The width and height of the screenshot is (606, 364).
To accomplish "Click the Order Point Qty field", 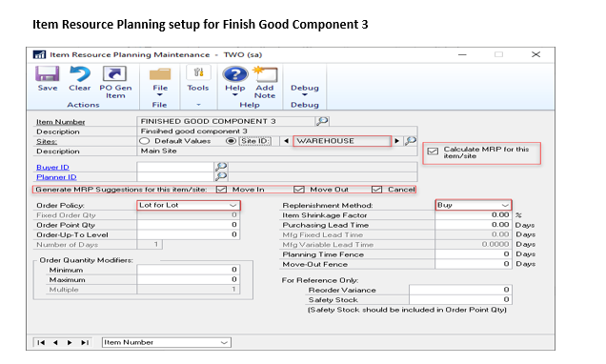I will 189,225.
